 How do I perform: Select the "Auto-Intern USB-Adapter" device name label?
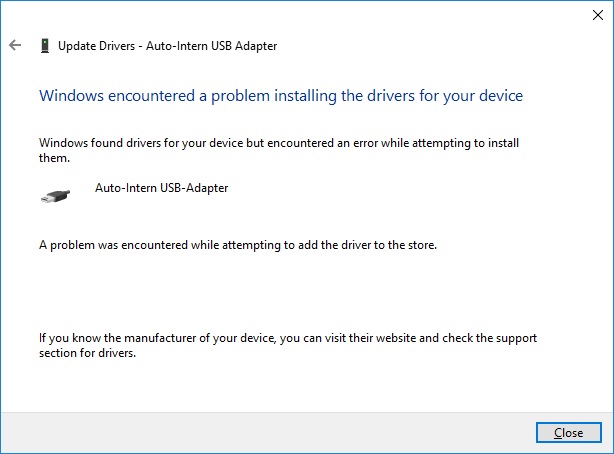161,188
